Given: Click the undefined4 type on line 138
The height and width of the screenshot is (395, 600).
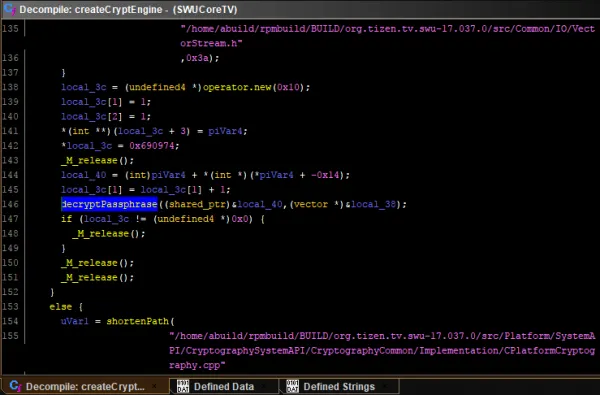Looking at the screenshot, I should [158, 87].
